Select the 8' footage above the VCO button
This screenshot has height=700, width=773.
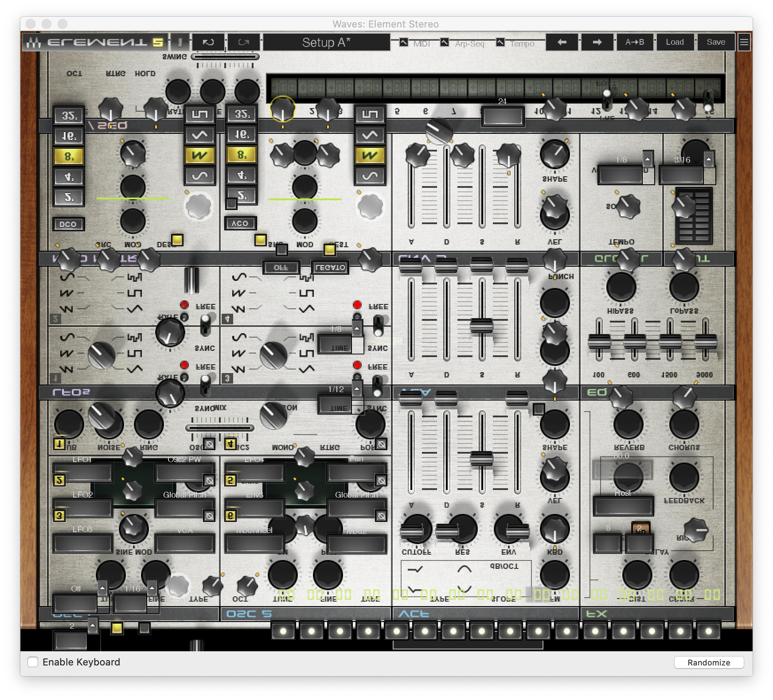tap(242, 155)
